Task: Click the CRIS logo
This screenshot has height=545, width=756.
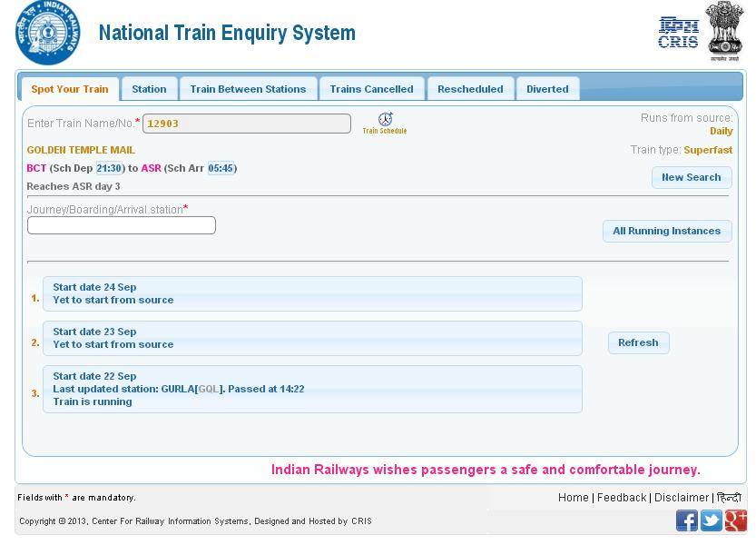Action: [678, 33]
